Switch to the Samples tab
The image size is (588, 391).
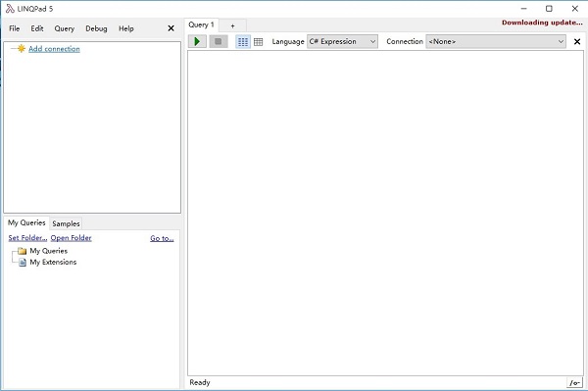pyautogui.click(x=66, y=223)
